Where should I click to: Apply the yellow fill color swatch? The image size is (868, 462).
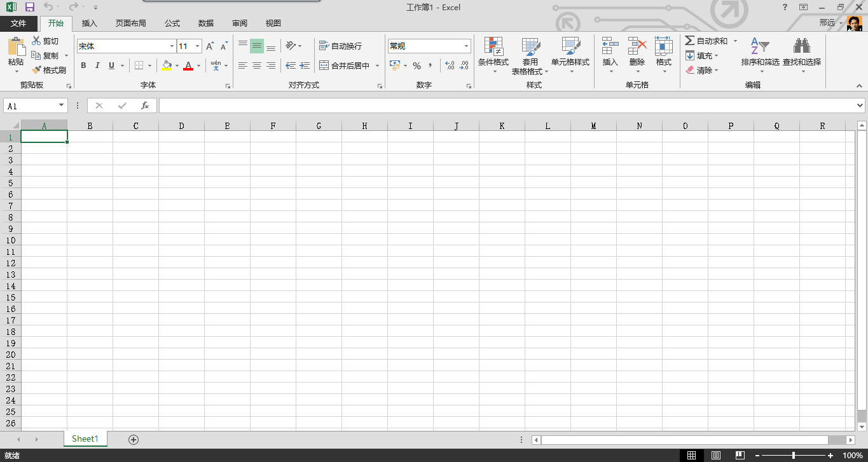point(167,65)
